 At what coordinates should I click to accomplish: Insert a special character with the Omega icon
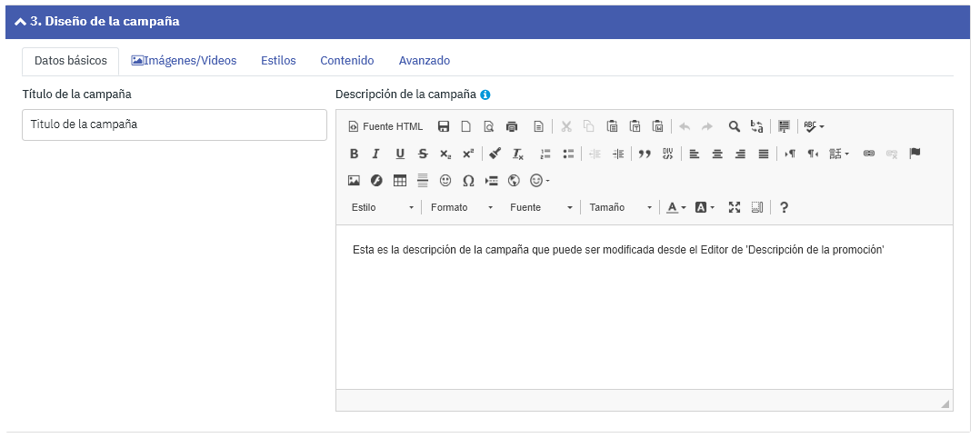coord(468,181)
